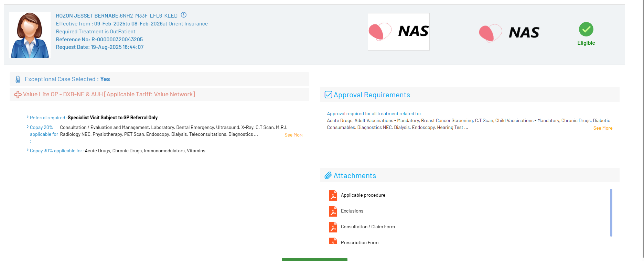Open the Prescription Form PDF icon
The width and height of the screenshot is (644, 261).
coord(333,241)
